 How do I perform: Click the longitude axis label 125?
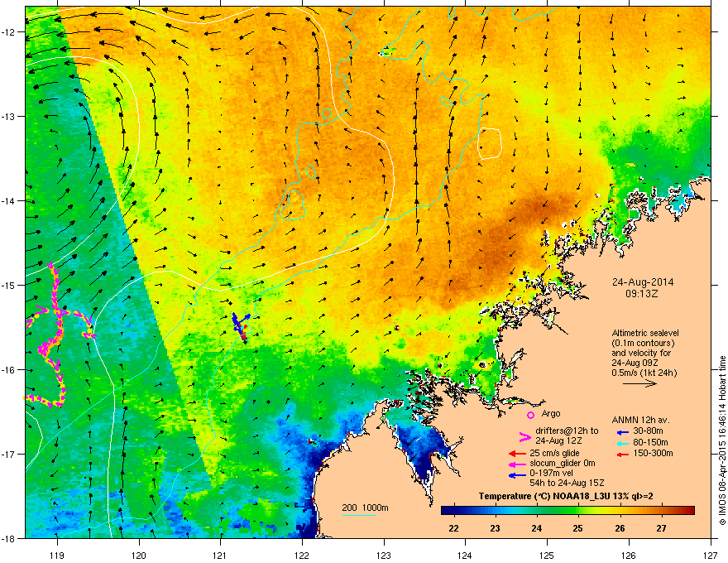[547, 555]
